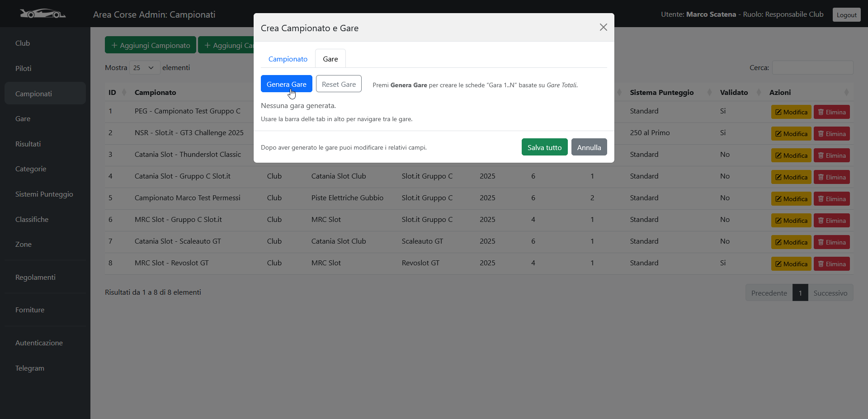
Task: Delete the Campionato Marco Test Permessi row
Action: pyautogui.click(x=831, y=199)
